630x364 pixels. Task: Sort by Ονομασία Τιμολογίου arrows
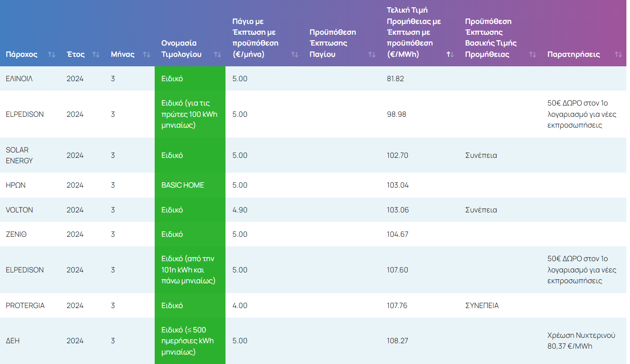point(217,55)
